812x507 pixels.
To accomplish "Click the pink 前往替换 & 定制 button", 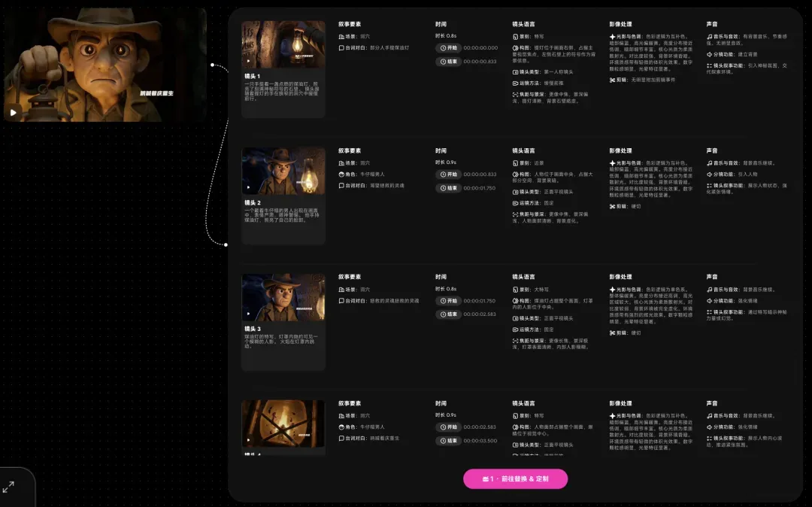I will tap(515, 479).
